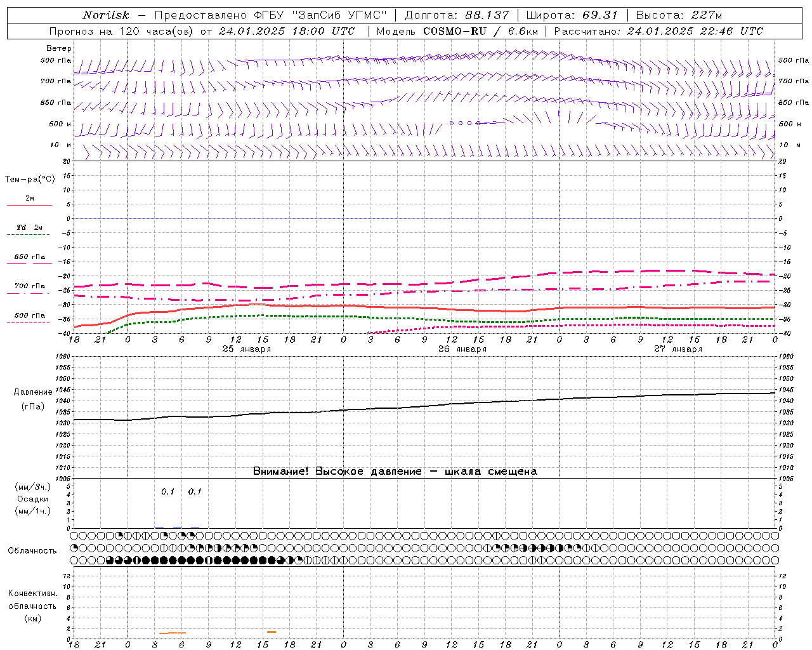Click the 'Долгота: 88.137' longitude field

[456, 15]
